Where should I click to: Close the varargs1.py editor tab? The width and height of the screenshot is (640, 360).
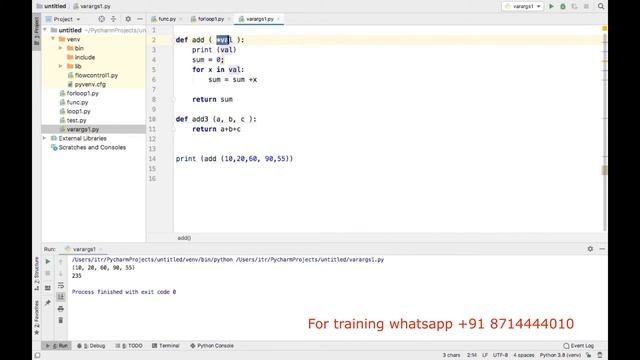point(279,19)
